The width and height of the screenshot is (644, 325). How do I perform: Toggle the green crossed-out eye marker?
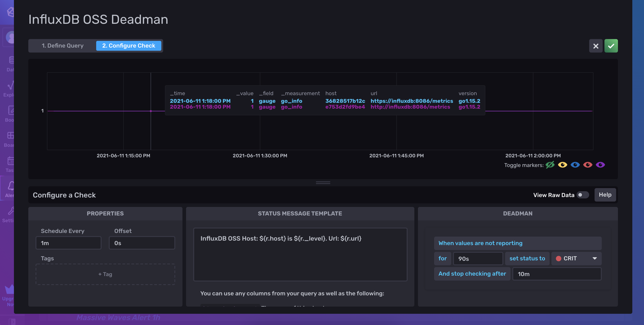coord(550,165)
